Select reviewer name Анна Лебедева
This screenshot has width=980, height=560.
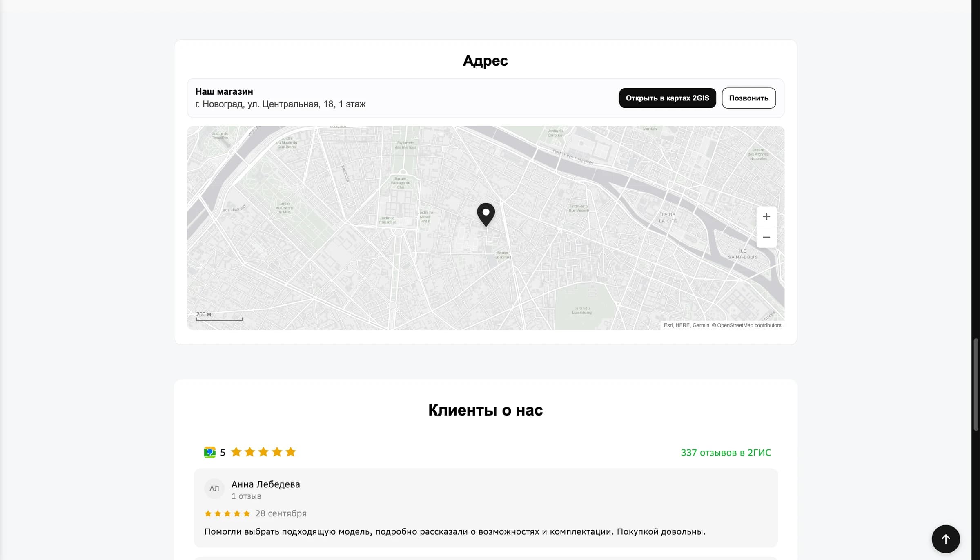click(x=265, y=484)
